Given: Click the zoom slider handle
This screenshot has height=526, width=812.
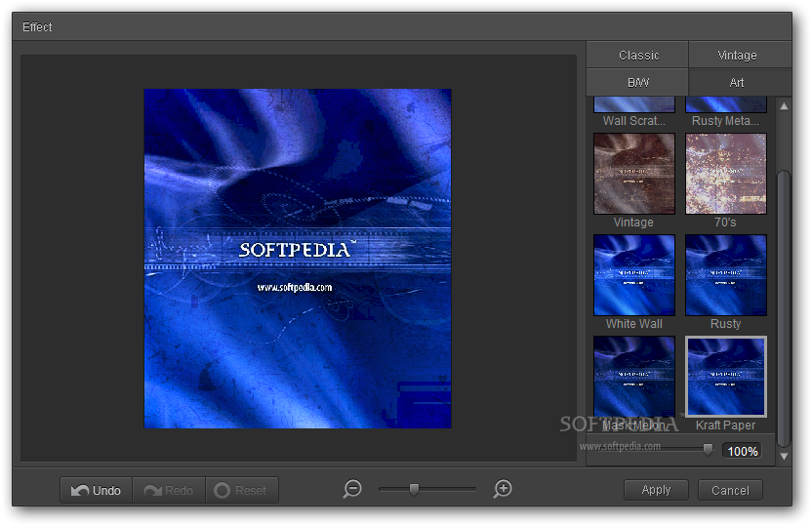Looking at the screenshot, I should [414, 489].
